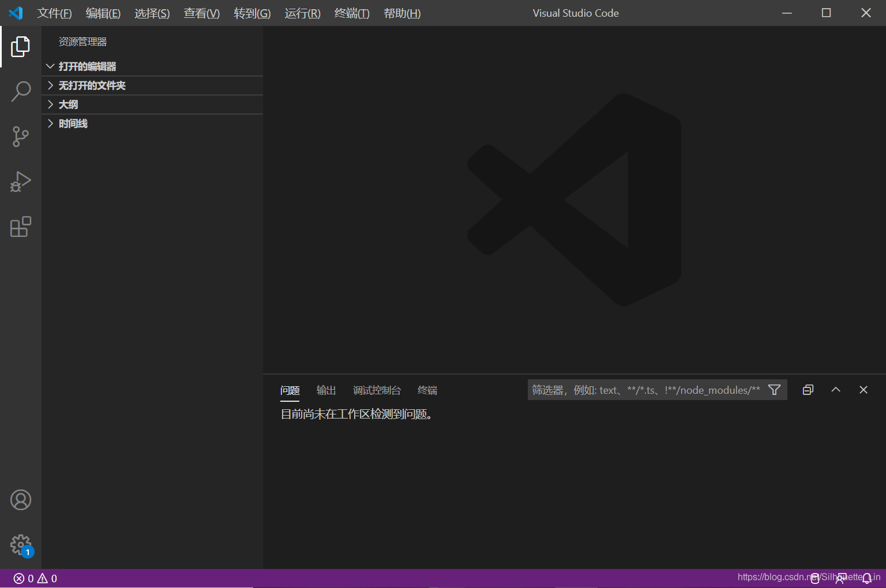Open the 编辑(E) menu

click(x=103, y=13)
